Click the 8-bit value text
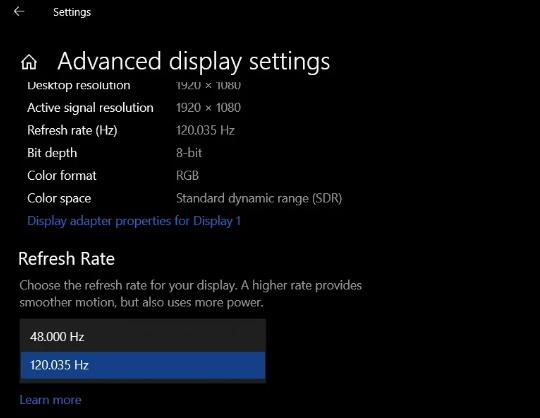This screenshot has height=418, width=540. pyautogui.click(x=189, y=153)
